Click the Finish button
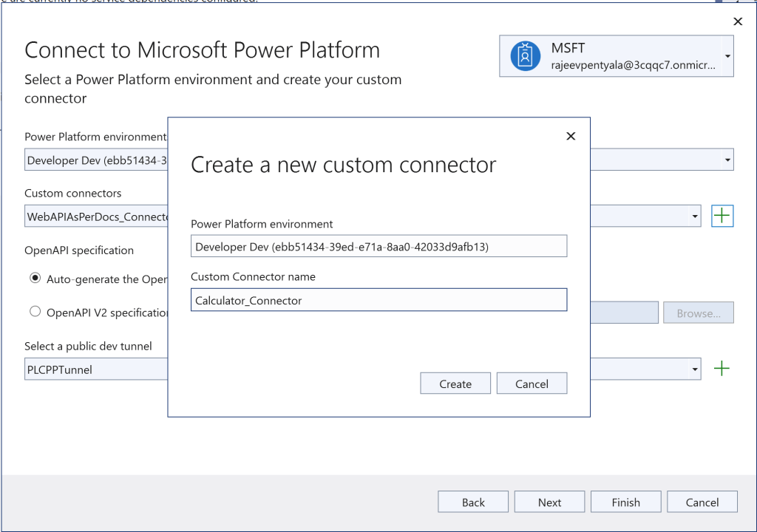Image resolution: width=757 pixels, height=532 pixels. pos(625,502)
